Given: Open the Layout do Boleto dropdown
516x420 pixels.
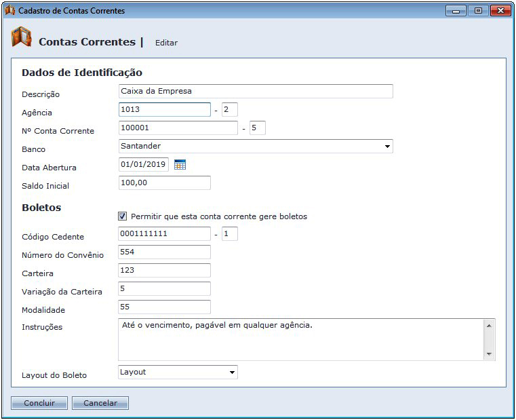Looking at the screenshot, I should tap(178, 373).
